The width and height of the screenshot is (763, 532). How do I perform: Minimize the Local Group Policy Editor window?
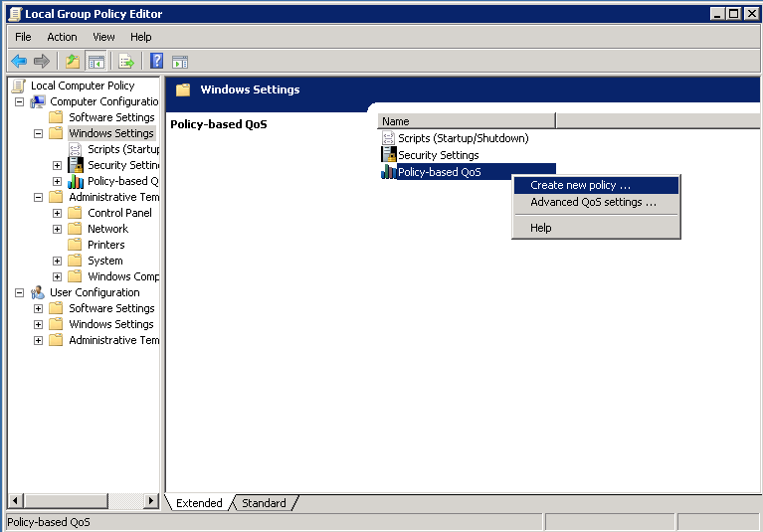click(717, 14)
